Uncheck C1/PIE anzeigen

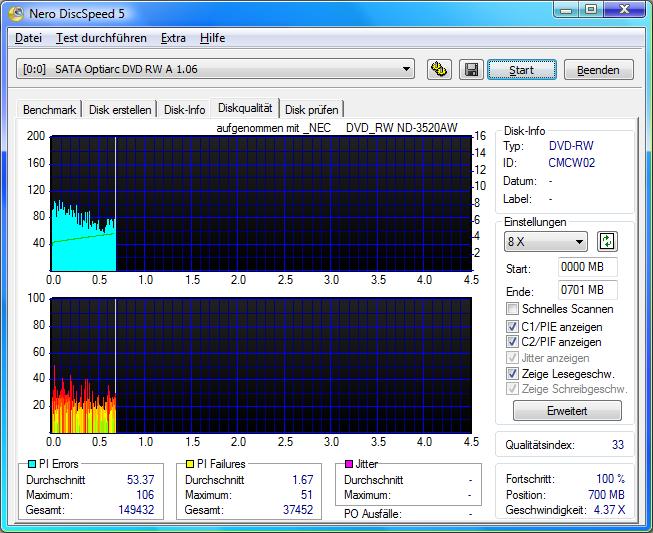click(513, 326)
